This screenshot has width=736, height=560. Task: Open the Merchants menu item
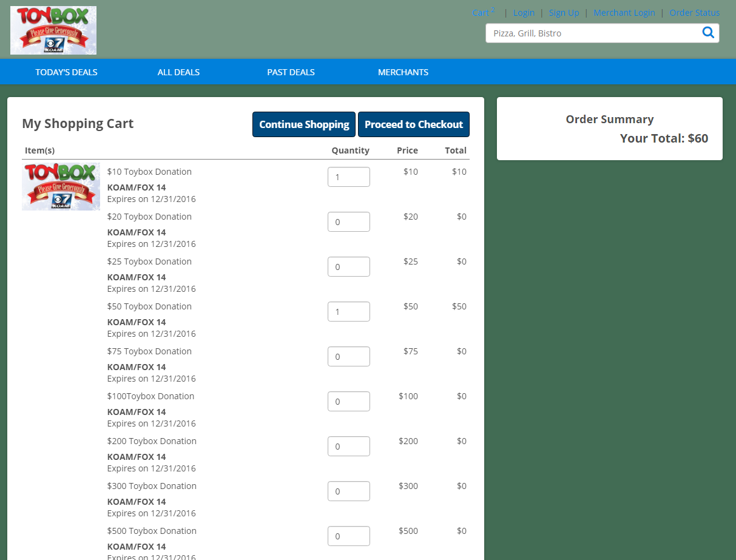403,72
